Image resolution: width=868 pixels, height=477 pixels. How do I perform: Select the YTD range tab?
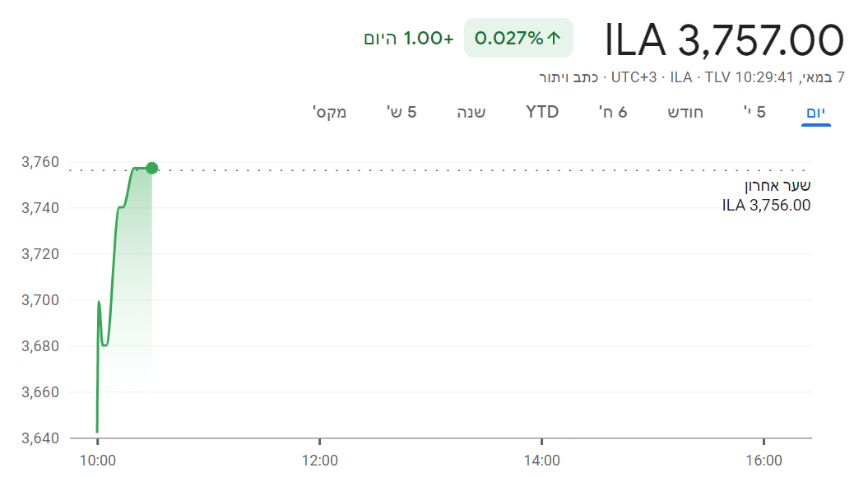click(x=542, y=112)
